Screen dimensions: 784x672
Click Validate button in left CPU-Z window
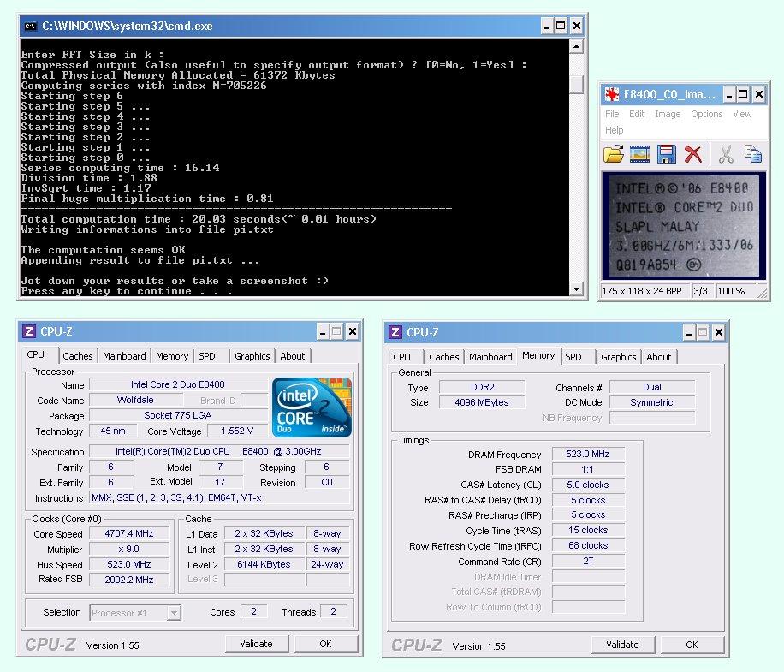[256, 644]
